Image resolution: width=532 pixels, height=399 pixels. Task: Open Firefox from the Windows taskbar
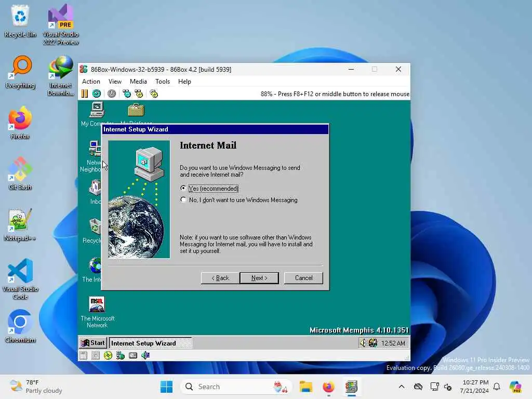click(328, 387)
